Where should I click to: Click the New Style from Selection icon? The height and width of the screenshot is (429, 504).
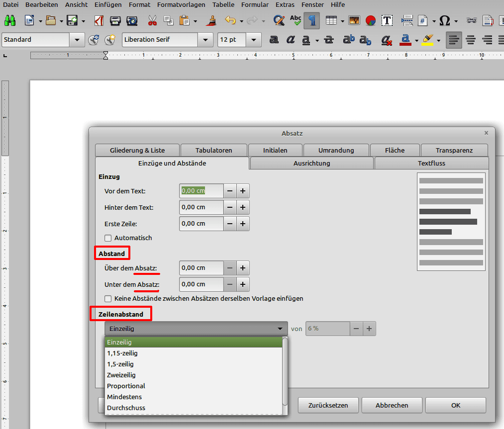click(x=110, y=40)
